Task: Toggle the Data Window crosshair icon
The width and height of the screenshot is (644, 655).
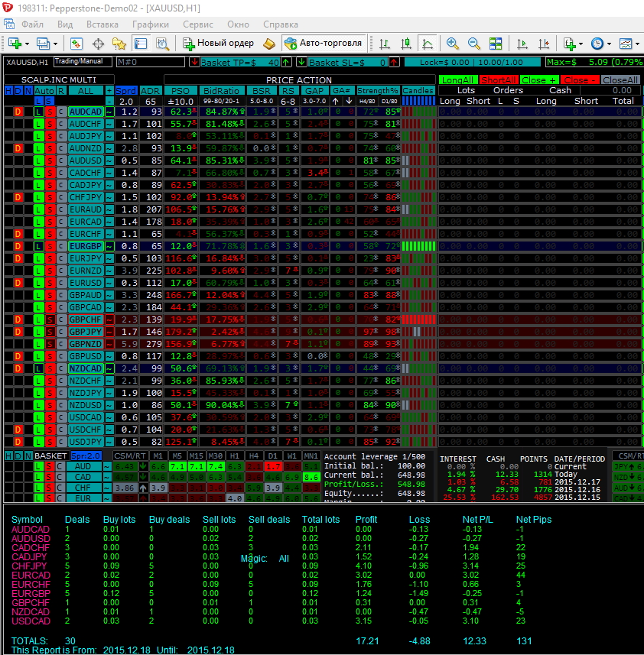Action: click(98, 44)
